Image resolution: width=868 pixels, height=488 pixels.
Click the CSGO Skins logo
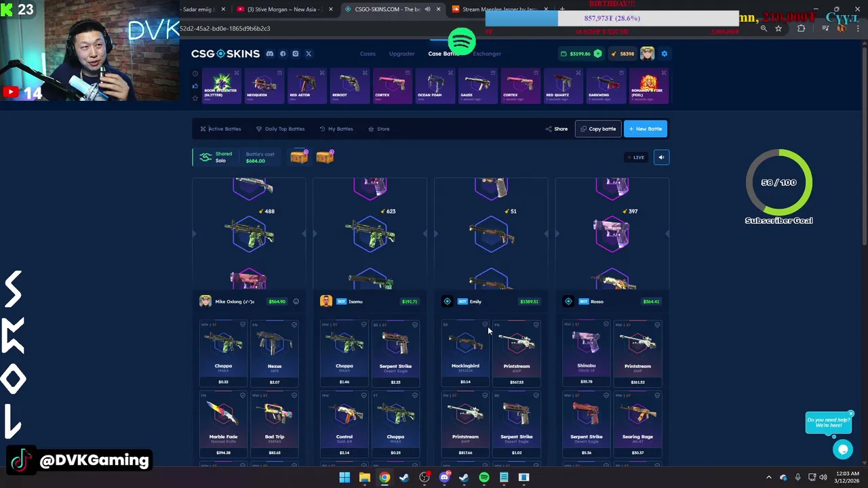(225, 54)
